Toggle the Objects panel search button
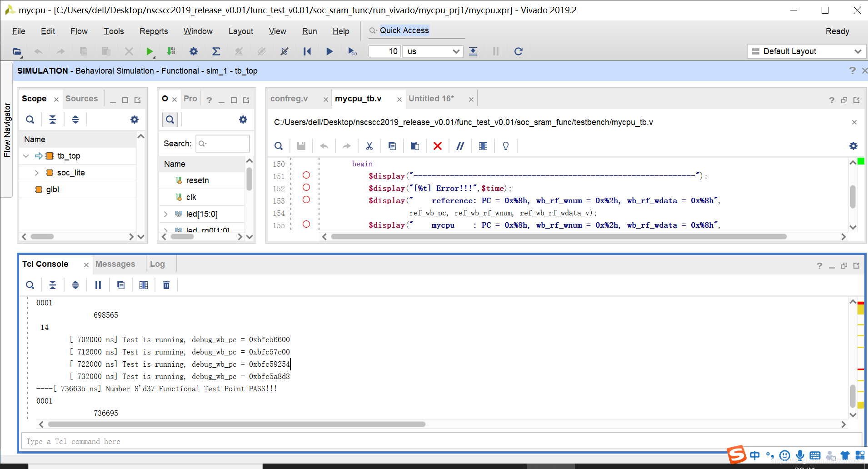Screen dimensions: 868x469 click(170, 120)
